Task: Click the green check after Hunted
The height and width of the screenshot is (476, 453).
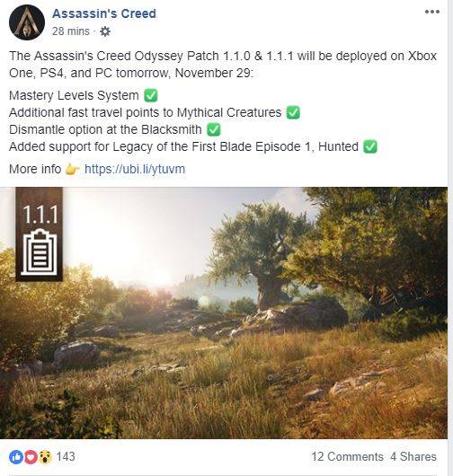Action: coord(370,146)
